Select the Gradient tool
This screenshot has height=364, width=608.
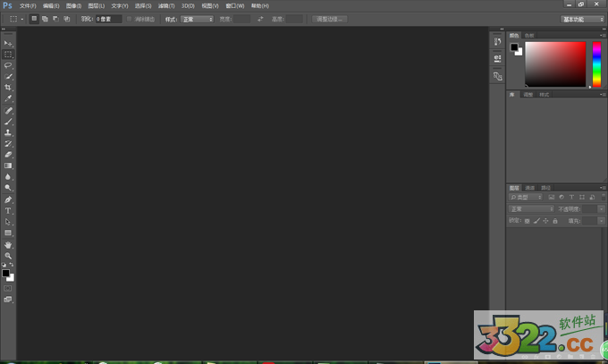click(x=8, y=165)
